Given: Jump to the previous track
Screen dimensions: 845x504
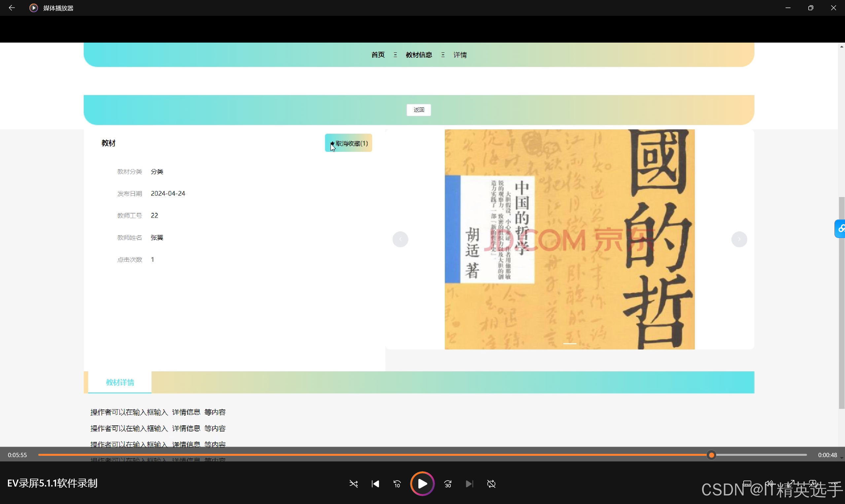Looking at the screenshot, I should pos(375,484).
